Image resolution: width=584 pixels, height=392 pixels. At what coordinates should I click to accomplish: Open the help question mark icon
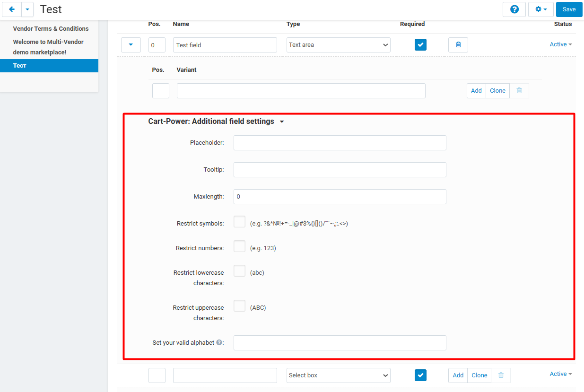514,9
